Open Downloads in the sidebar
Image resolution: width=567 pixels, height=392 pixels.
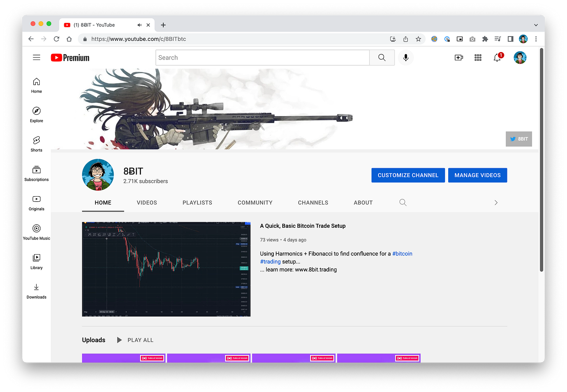coord(37,291)
